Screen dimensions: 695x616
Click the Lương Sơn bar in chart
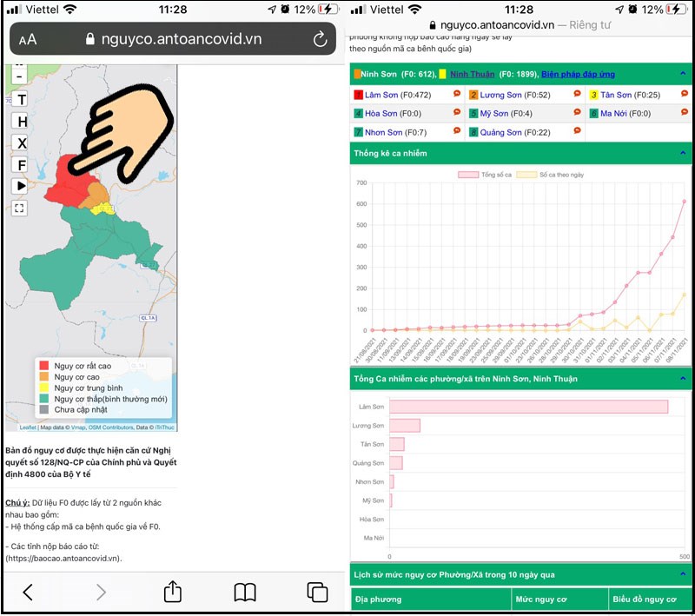[405, 426]
